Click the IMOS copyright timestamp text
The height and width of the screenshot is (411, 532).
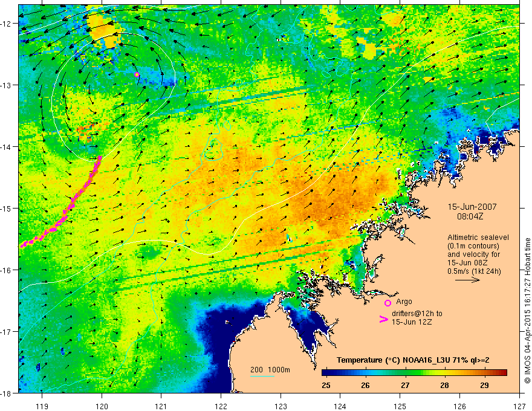coord(527,311)
